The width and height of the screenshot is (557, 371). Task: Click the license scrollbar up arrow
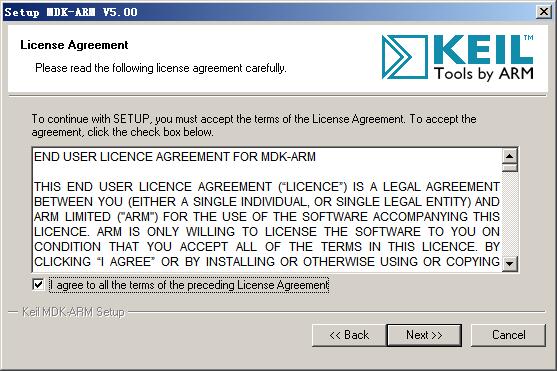(x=510, y=156)
